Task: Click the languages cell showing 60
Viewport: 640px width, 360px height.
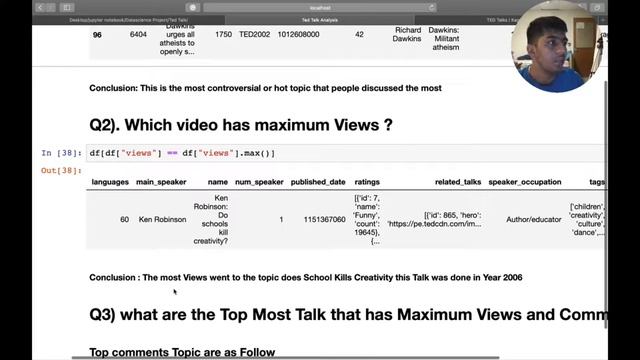Action: tap(124, 220)
